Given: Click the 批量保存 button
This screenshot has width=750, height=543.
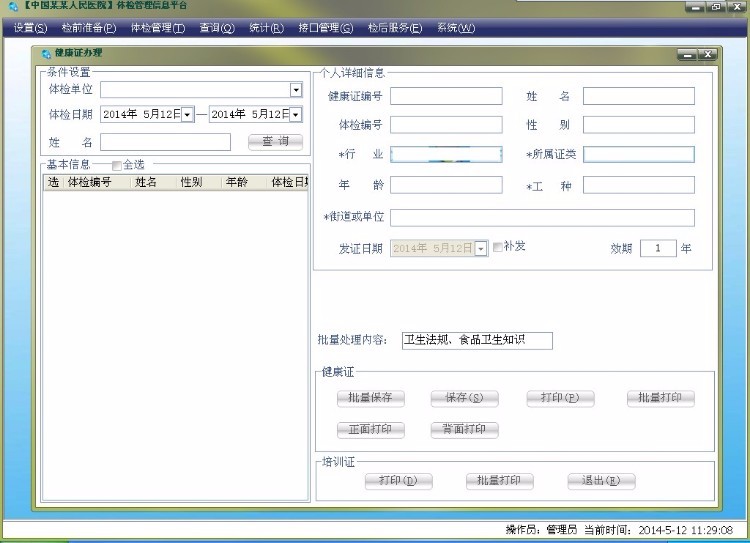Looking at the screenshot, I should (371, 398).
